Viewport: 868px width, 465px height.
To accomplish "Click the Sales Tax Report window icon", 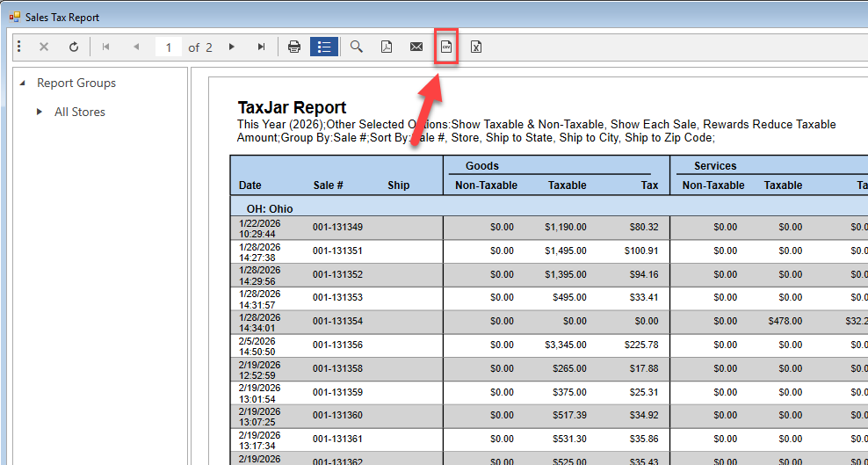I will (15, 17).
